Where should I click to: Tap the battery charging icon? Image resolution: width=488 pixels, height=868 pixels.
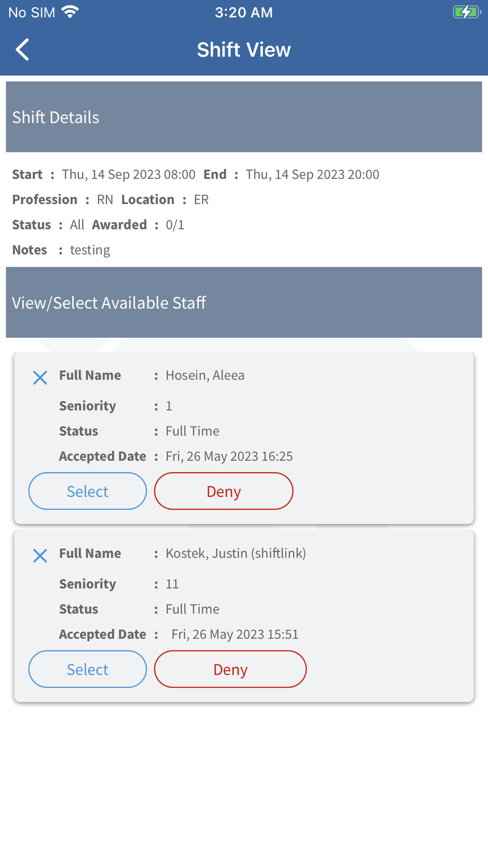pyautogui.click(x=467, y=12)
